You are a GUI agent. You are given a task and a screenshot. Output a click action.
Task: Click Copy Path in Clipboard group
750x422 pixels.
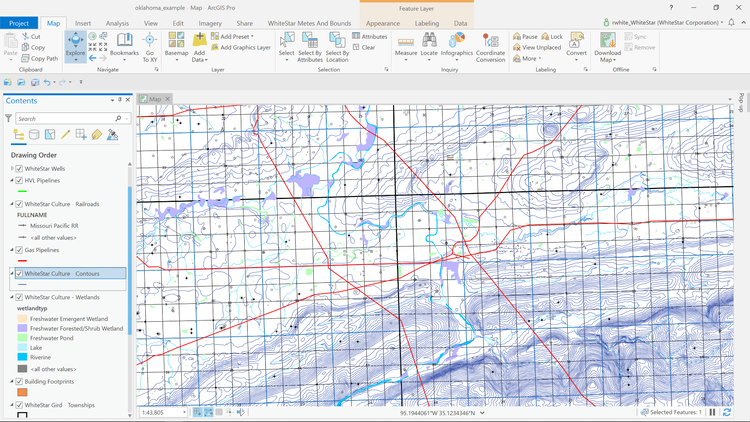(x=40, y=58)
